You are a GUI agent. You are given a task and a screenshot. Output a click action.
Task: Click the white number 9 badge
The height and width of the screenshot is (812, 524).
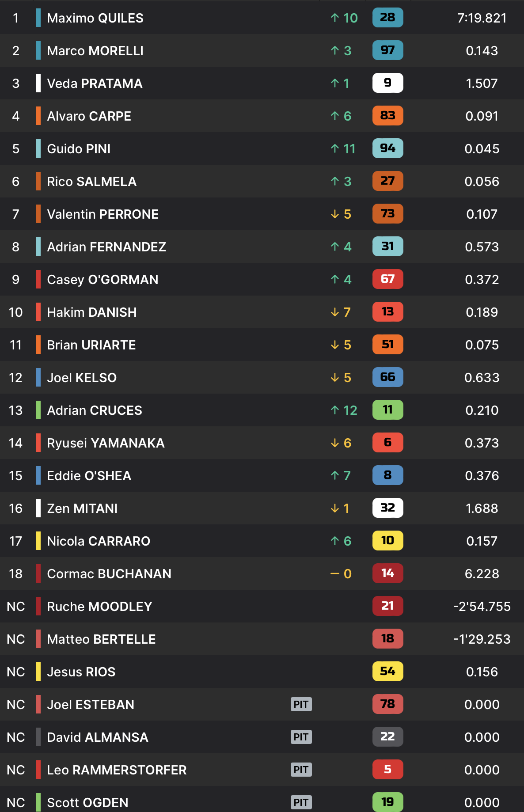pyautogui.click(x=387, y=83)
